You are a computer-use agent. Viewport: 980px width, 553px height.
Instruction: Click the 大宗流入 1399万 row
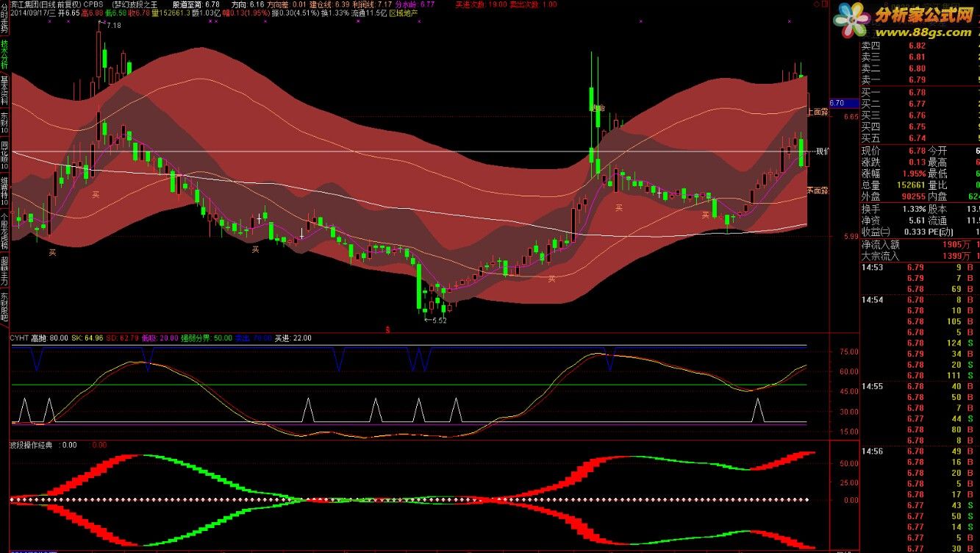click(920, 256)
